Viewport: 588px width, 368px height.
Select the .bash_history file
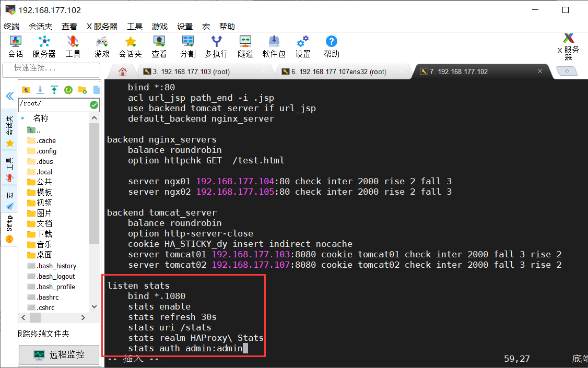pos(52,266)
